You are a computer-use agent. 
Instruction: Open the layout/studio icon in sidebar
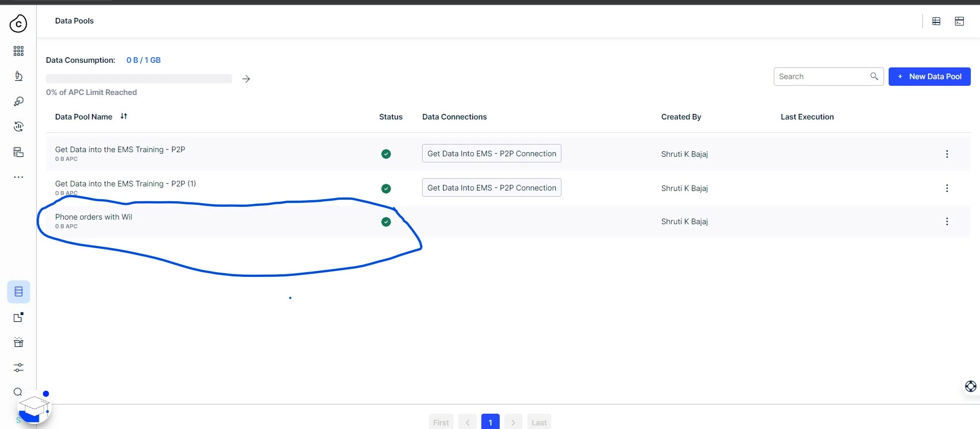18,152
